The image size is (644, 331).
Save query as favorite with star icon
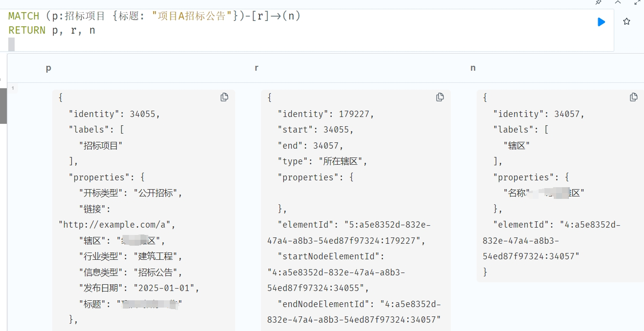[x=627, y=21]
